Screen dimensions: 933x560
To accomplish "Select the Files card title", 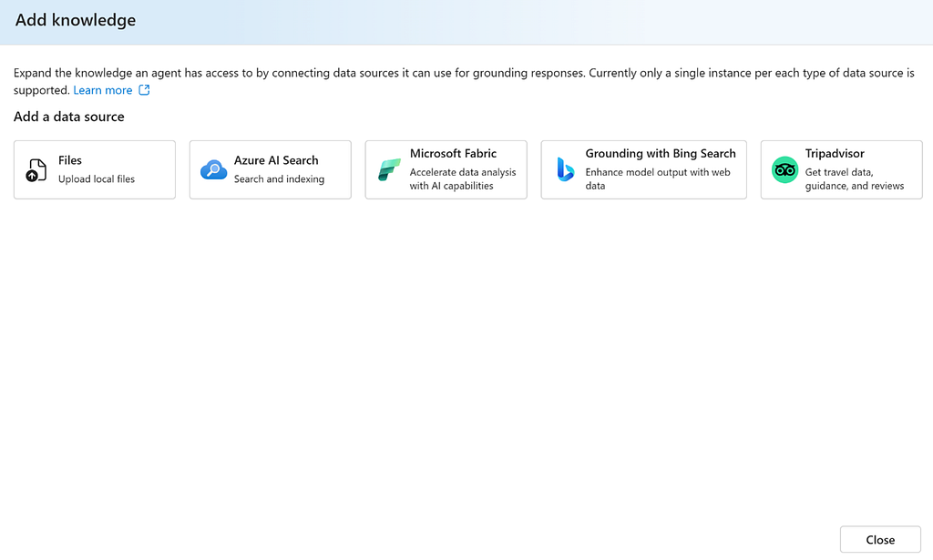I will 70,160.
